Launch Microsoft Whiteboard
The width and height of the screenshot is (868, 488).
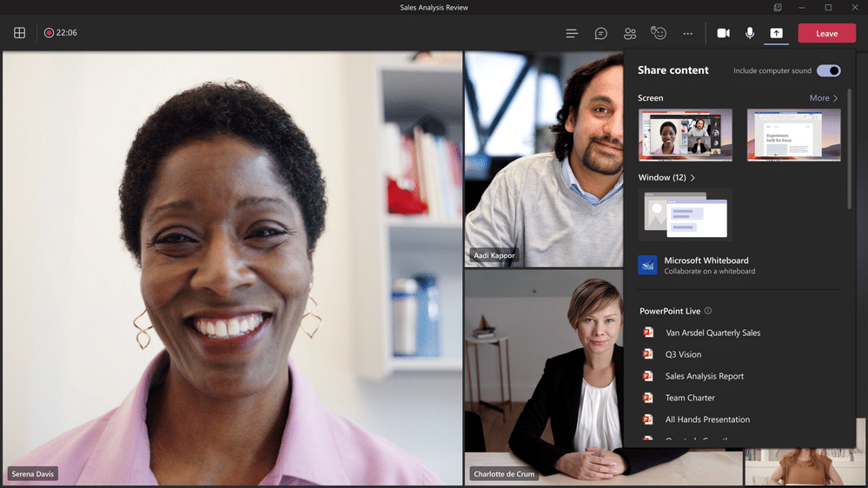click(x=706, y=265)
